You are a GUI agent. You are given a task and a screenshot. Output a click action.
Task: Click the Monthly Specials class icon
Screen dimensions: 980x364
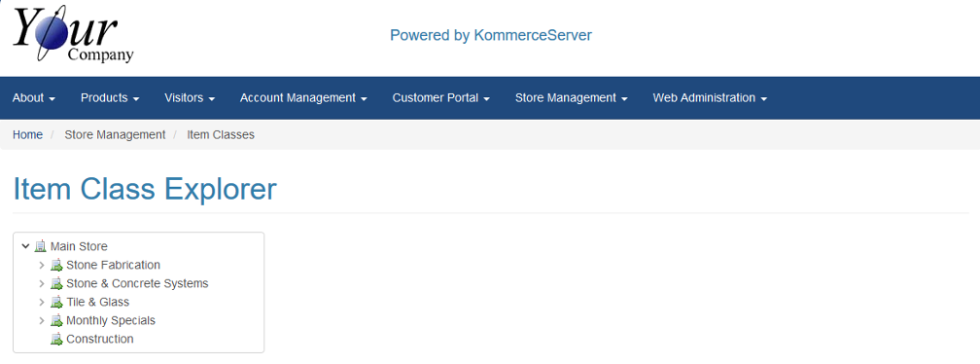[56, 320]
